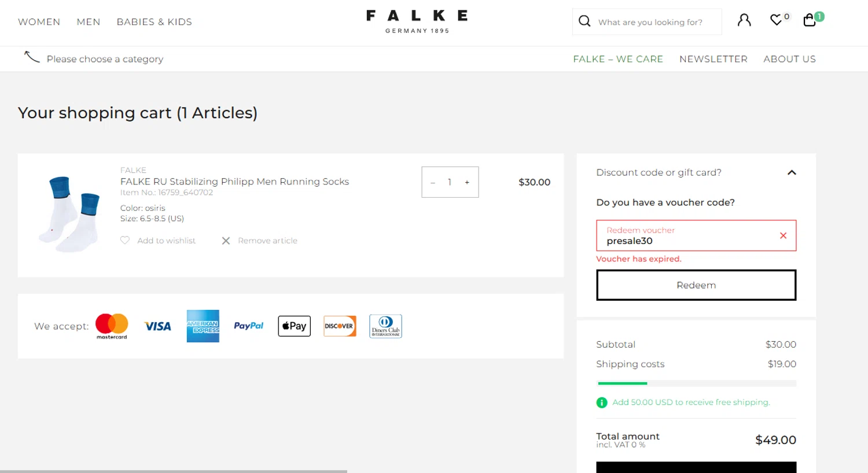
Task: Decrease sock quantity with minus button
Action: tap(433, 183)
